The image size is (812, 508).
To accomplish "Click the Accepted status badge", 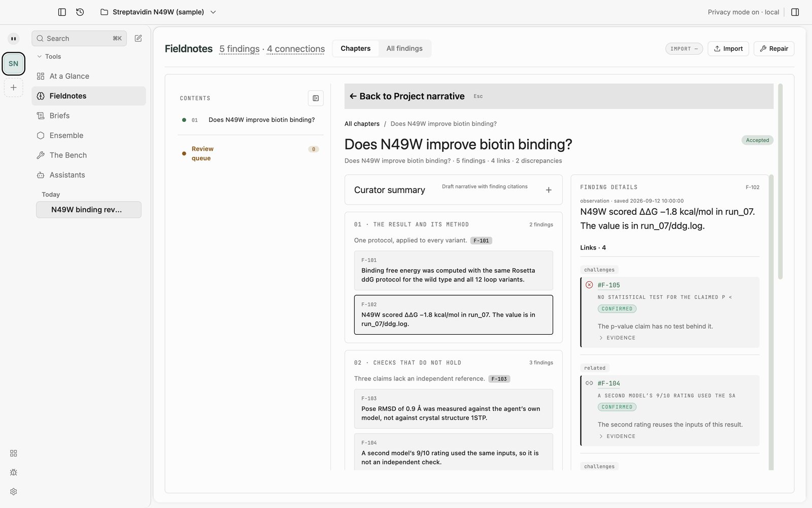I will pyautogui.click(x=757, y=140).
